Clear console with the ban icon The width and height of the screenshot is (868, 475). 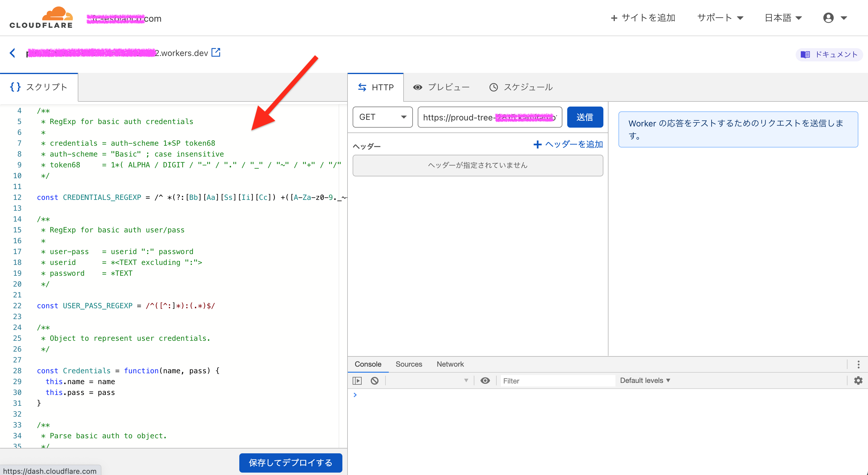coord(374,381)
